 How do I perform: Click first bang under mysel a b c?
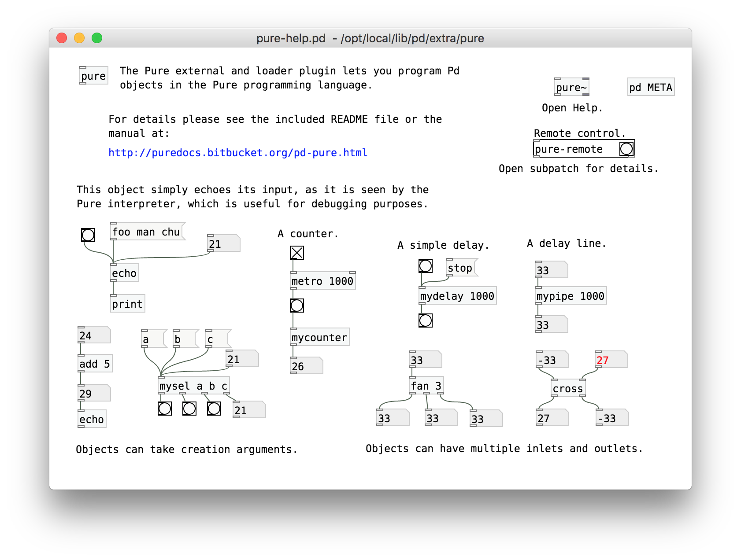point(165,409)
